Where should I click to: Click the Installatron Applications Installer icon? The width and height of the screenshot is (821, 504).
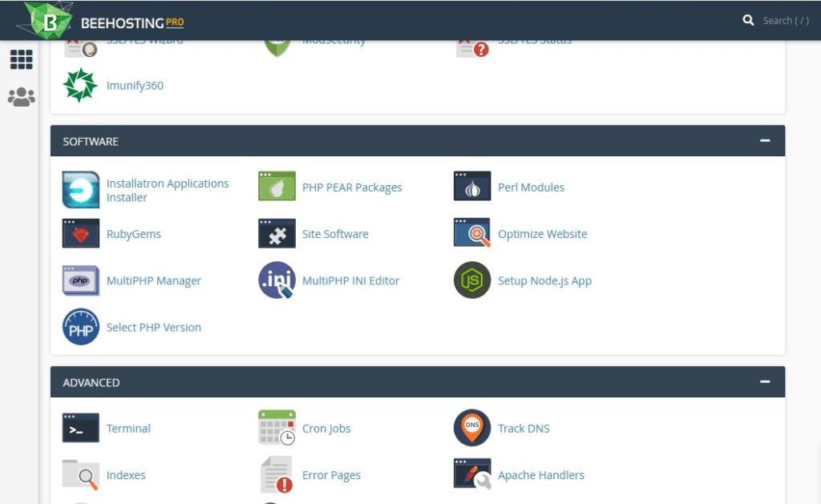81,189
